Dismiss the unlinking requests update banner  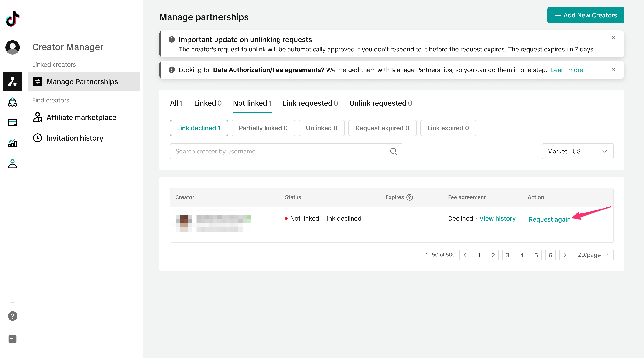pyautogui.click(x=613, y=38)
